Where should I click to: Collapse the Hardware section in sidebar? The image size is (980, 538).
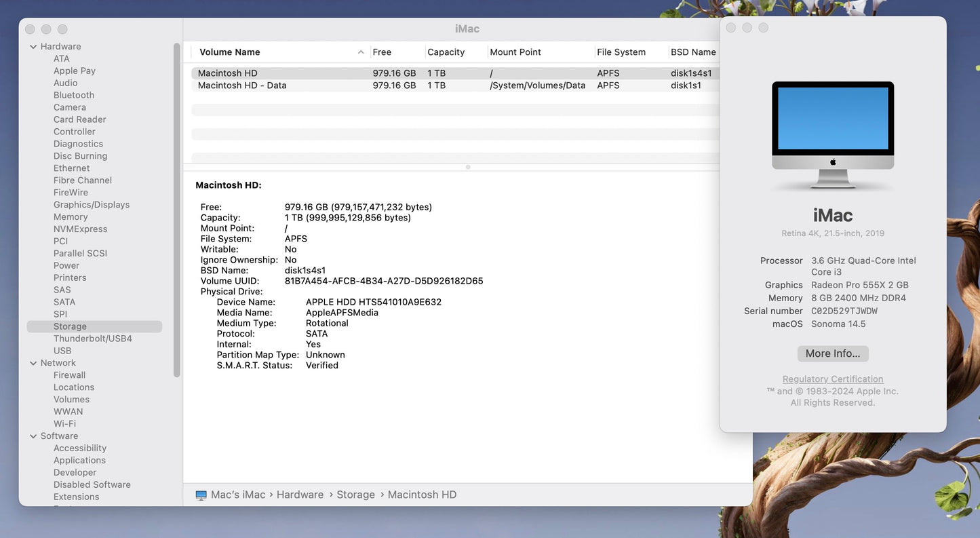pos(33,47)
